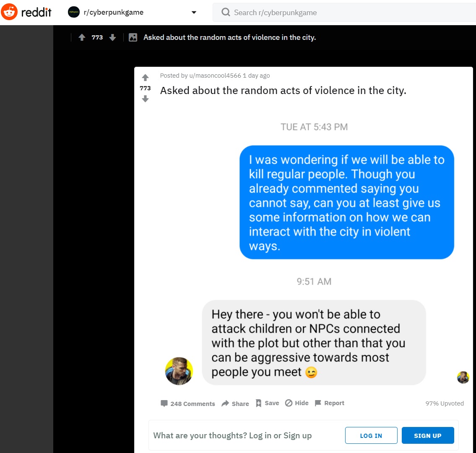Save the post with bookmark icon

(268, 403)
